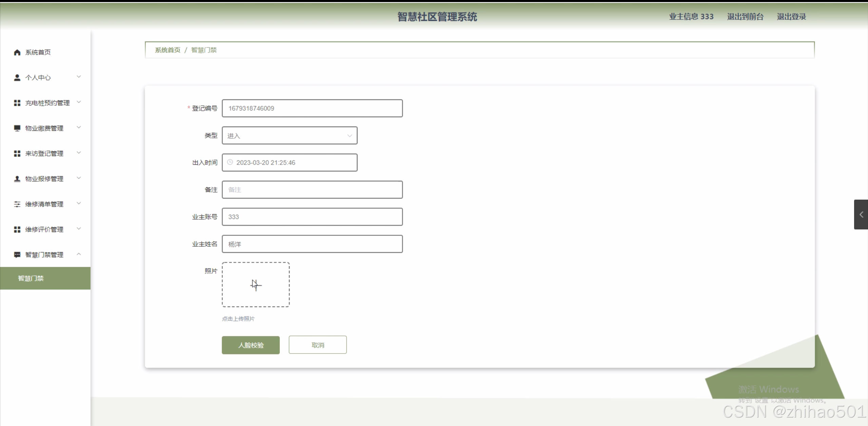Screen dimensions: 868x426
Task: Click the grid icon for 充电桩预约管理
Action: [x=17, y=103]
